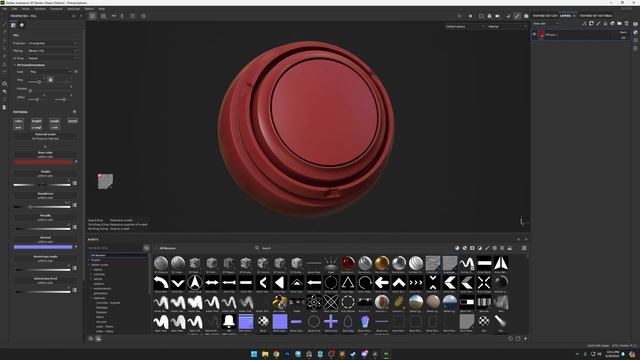This screenshot has width=640, height=360.
Task: Toggle the nrm material channel
Action: 18,127
